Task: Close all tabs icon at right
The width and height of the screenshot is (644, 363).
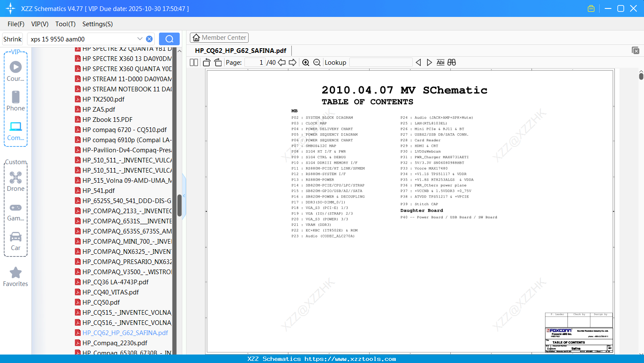Action: [636, 50]
